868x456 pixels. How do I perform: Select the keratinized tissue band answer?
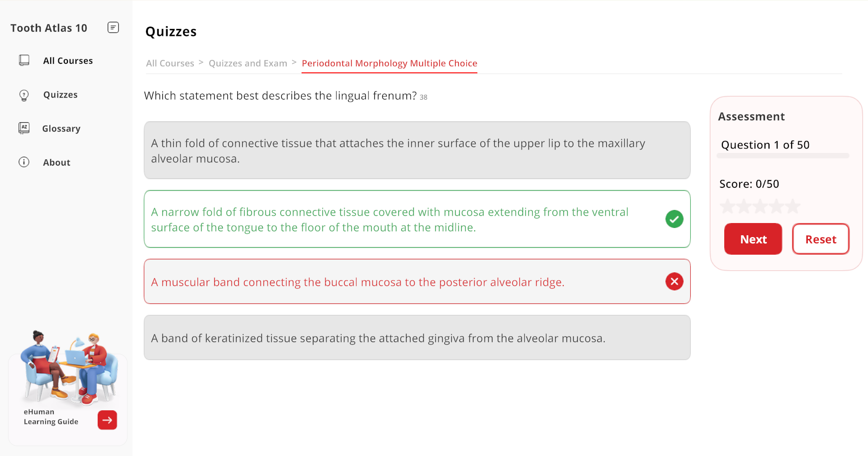(x=417, y=337)
